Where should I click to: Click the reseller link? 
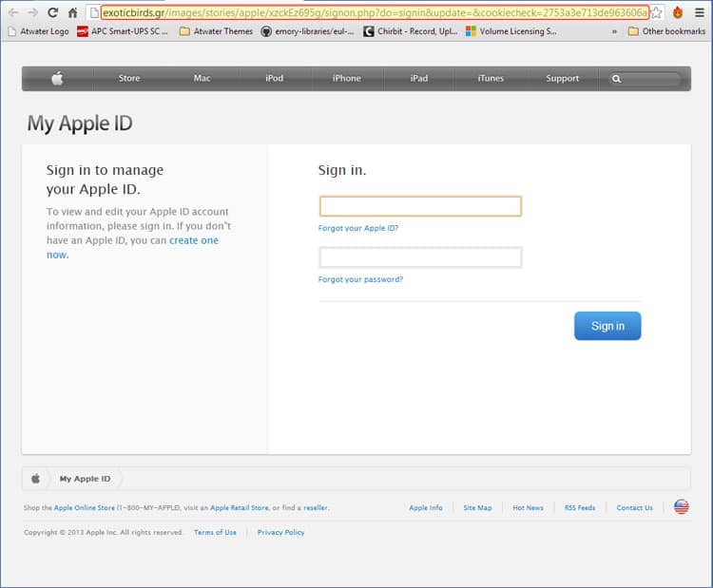coord(316,507)
